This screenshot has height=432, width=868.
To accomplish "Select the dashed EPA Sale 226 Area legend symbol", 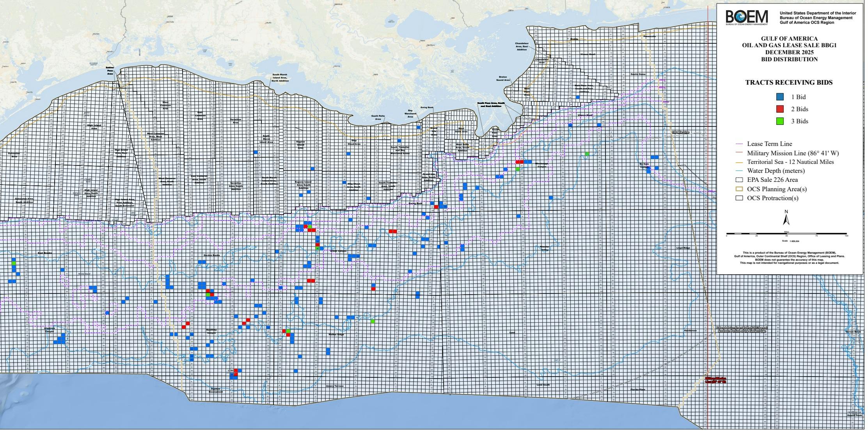I will click(x=740, y=180).
